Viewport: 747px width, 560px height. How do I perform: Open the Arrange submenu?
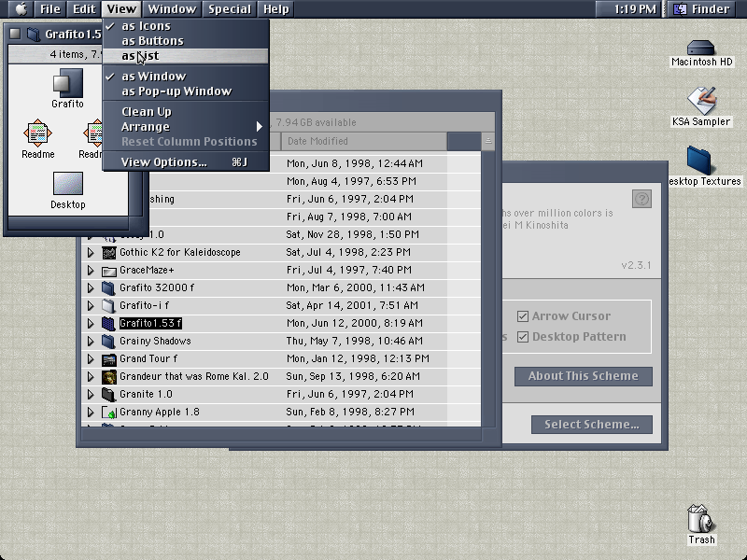click(x=186, y=127)
